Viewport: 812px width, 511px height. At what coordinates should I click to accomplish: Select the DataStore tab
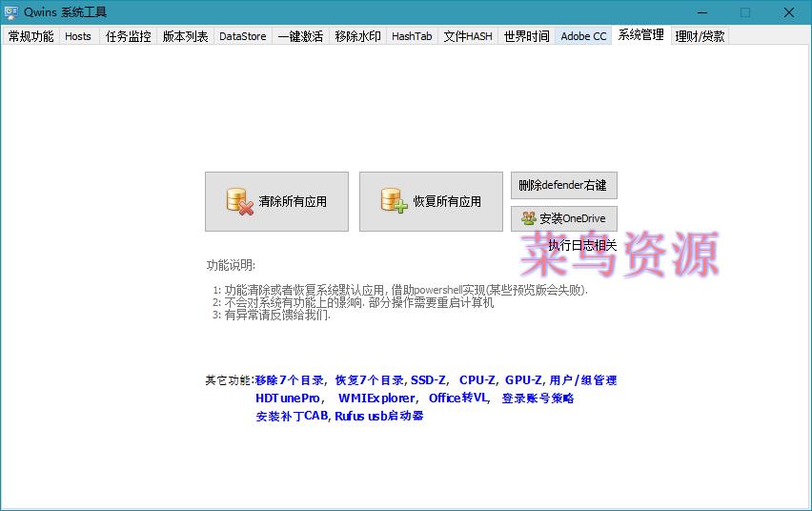coord(242,36)
